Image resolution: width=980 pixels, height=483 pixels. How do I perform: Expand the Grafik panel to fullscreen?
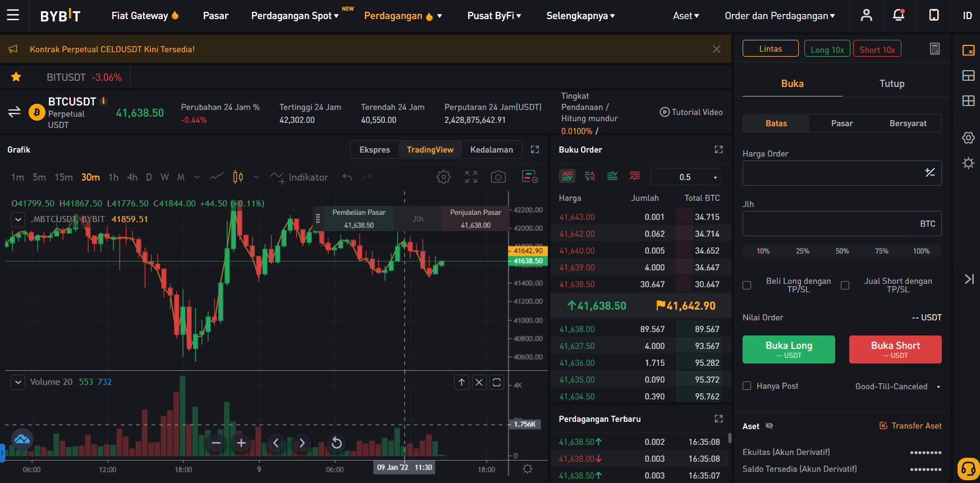535,150
